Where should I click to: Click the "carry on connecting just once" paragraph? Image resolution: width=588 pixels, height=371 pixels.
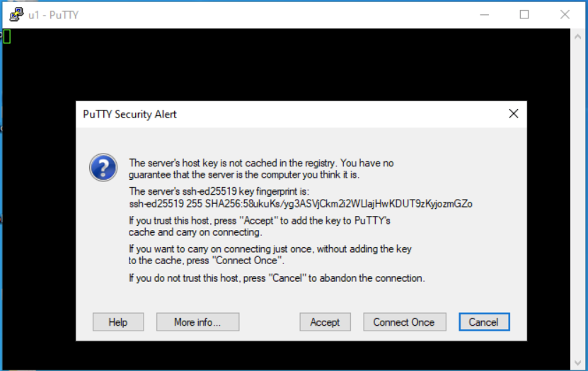pyautogui.click(x=270, y=255)
